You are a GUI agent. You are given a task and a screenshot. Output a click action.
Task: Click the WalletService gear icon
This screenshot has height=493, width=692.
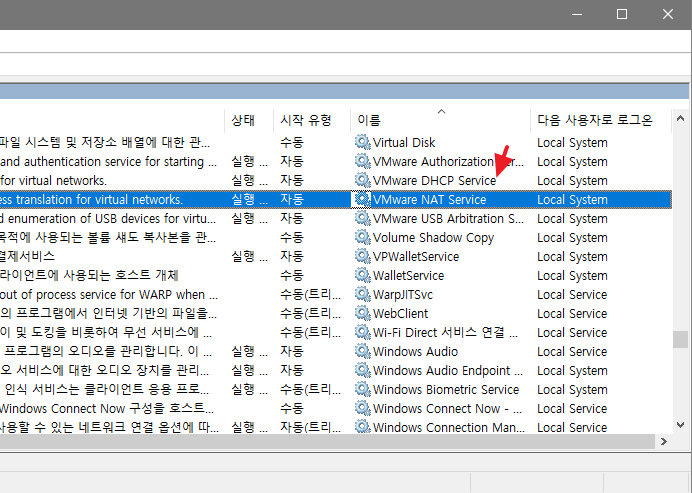pyautogui.click(x=363, y=275)
